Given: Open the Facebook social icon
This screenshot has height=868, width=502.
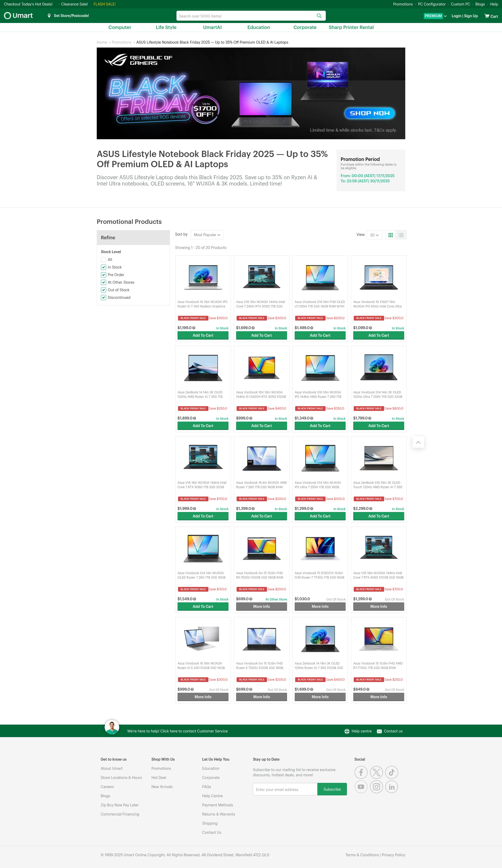Looking at the screenshot, I should 361,773.
